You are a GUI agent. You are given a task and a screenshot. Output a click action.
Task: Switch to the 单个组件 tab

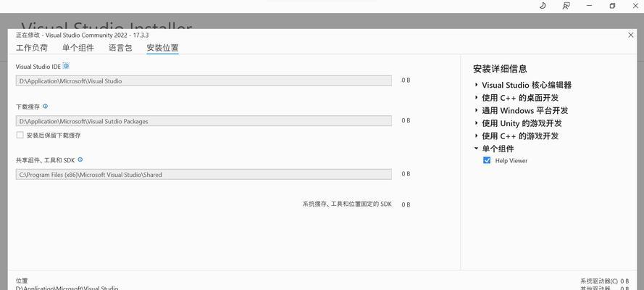(78, 48)
